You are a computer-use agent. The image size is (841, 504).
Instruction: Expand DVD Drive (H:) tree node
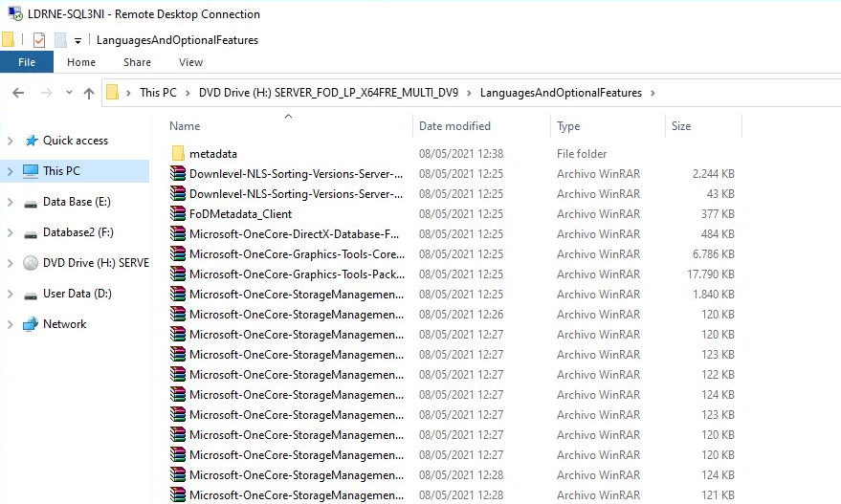[11, 263]
